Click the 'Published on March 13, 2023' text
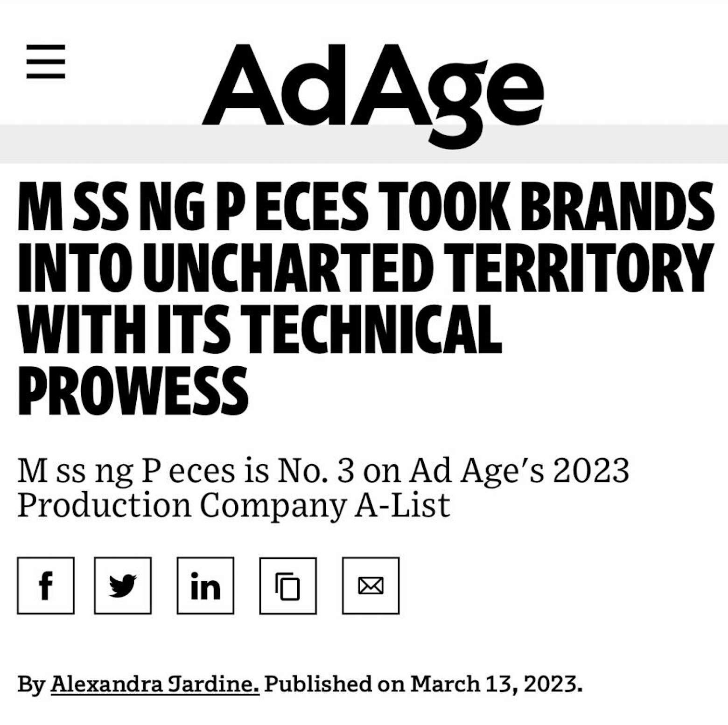The height and width of the screenshot is (725, 728). pos(423,684)
